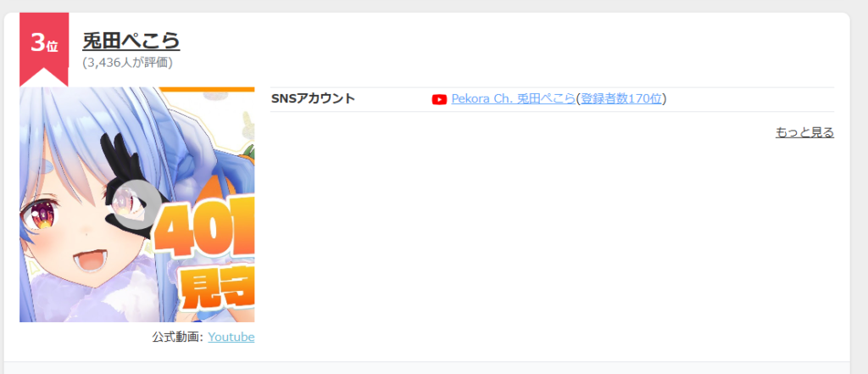This screenshot has width=868, height=374.
Task: Open the 兎田ぺこら title link
Action: click(x=131, y=41)
